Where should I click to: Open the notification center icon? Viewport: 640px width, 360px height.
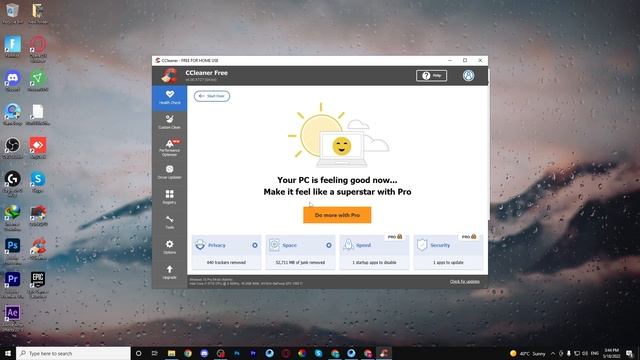(x=630, y=353)
